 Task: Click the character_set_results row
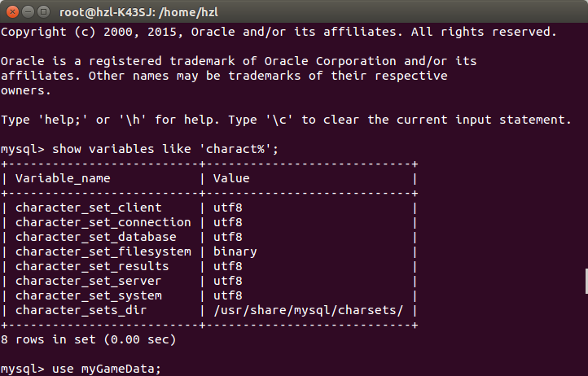(x=209, y=266)
